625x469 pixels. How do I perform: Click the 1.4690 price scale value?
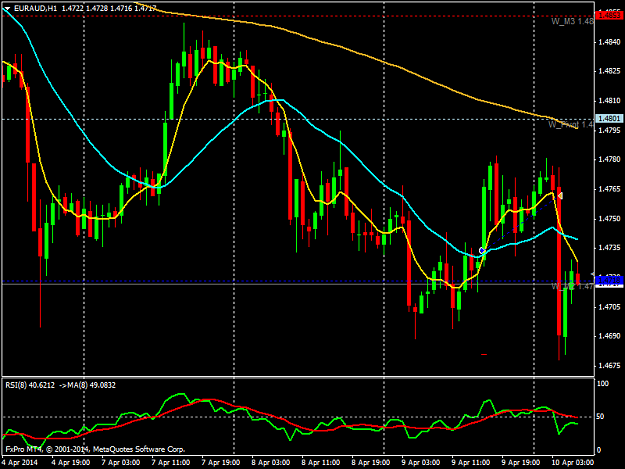[x=609, y=336]
